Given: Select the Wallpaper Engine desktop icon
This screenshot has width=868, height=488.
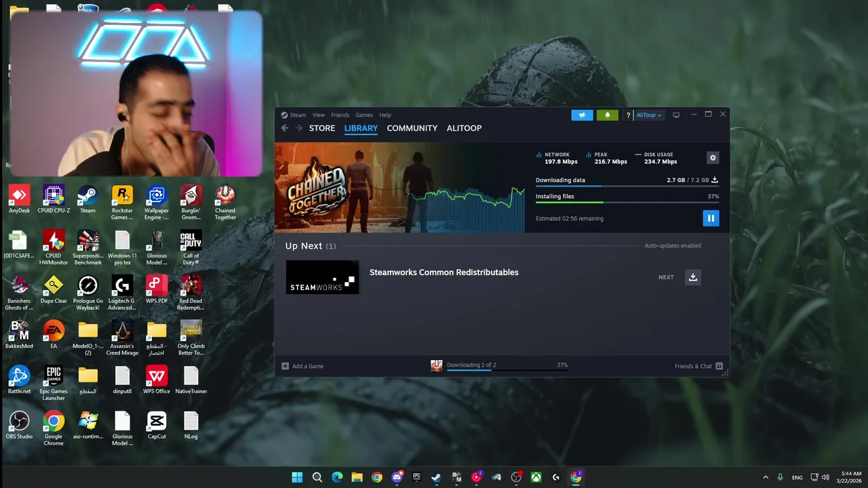Looking at the screenshot, I should pyautogui.click(x=157, y=203).
